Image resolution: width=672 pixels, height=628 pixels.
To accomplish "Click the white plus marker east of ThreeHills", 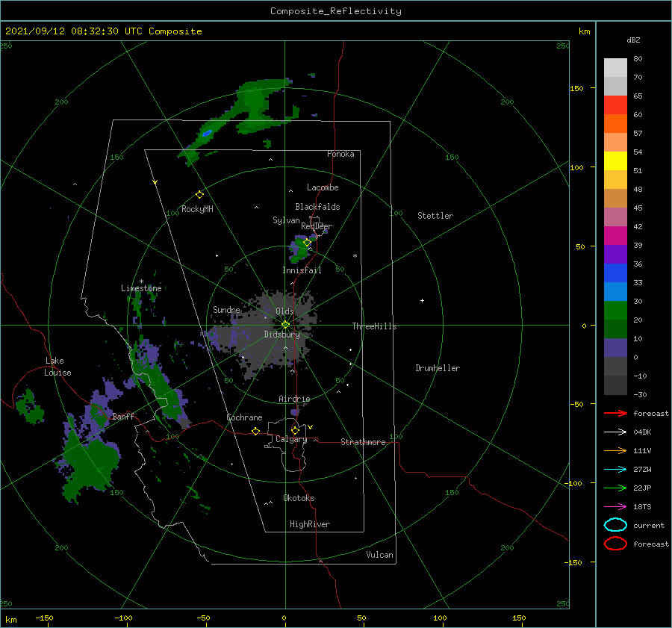I will tap(422, 300).
